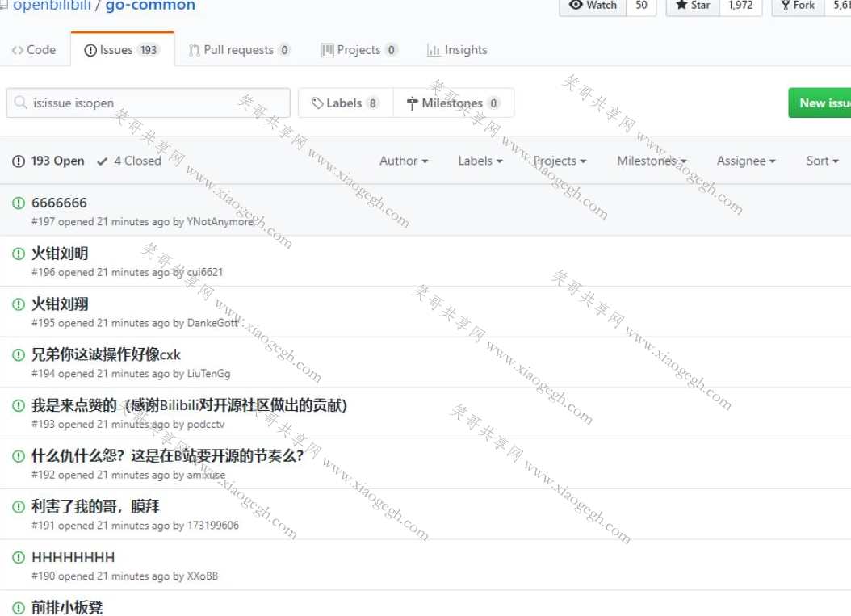The width and height of the screenshot is (851, 616).
Task: Open issue 利害了我的哥，膜拜
Action: coord(95,506)
